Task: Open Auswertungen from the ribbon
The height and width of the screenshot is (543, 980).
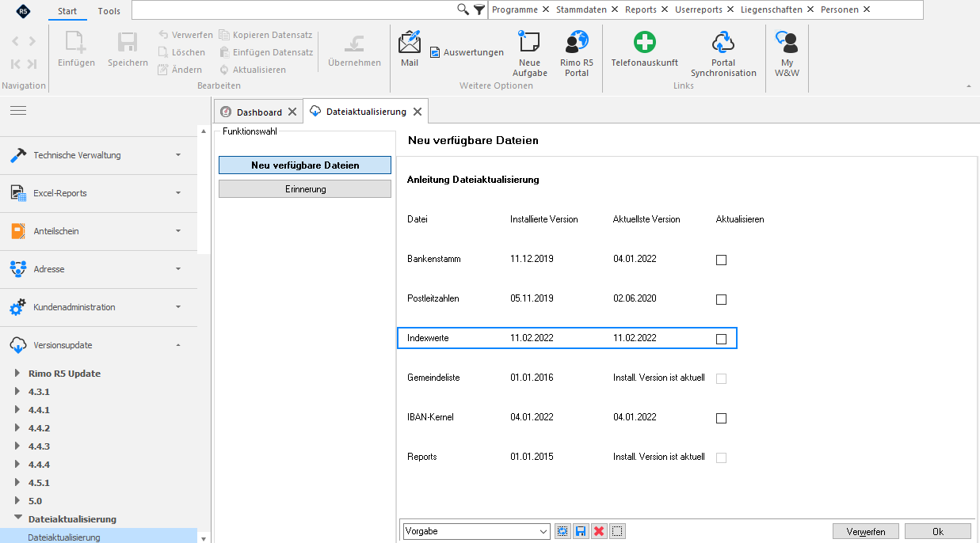Action: coord(467,52)
